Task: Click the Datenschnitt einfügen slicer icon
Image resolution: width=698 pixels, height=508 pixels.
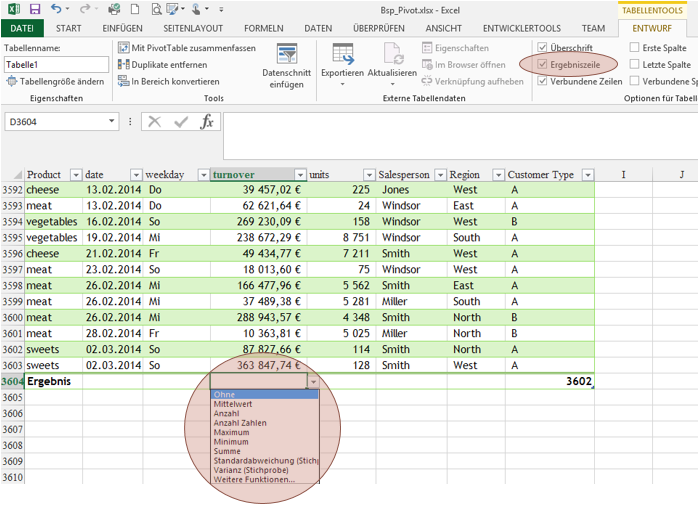Action: point(286,59)
